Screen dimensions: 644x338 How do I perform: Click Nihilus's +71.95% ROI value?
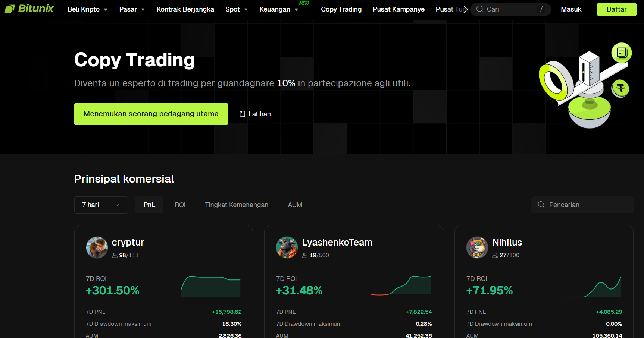tap(490, 290)
